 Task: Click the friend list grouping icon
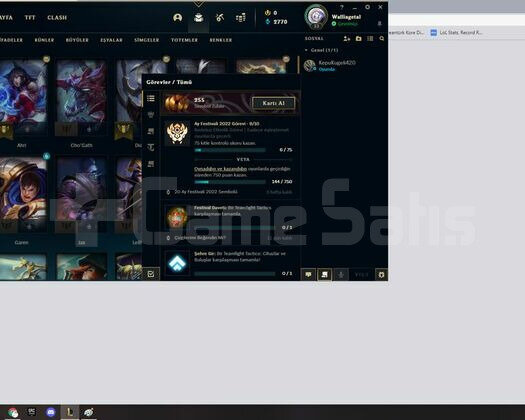(x=370, y=39)
